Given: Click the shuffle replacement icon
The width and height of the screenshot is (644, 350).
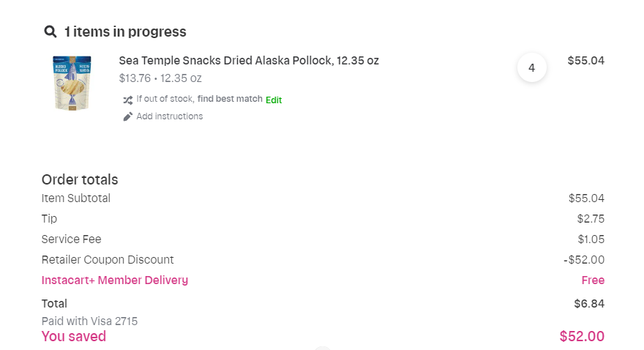Looking at the screenshot, I should coord(127,100).
